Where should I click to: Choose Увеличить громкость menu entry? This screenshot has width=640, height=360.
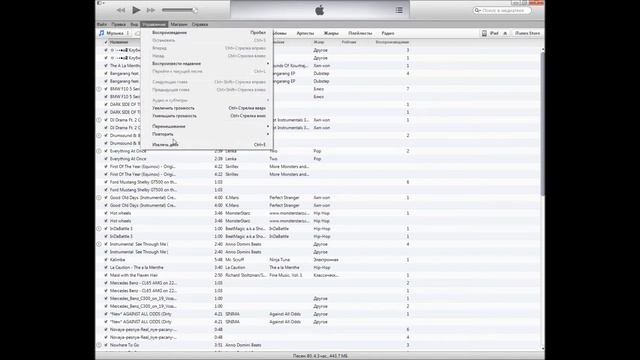[208, 108]
